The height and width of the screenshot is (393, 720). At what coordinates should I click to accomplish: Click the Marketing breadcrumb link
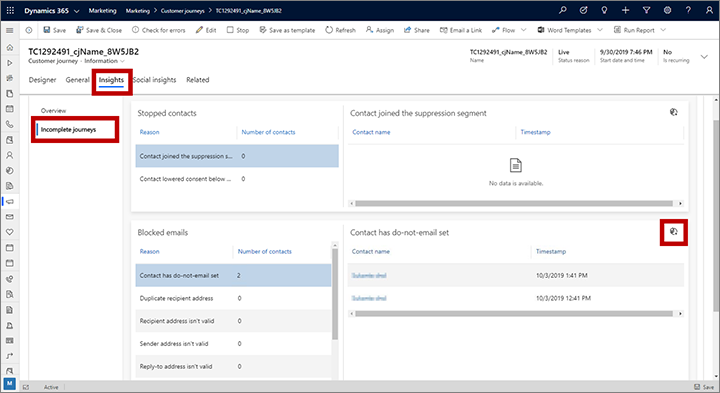pos(137,11)
